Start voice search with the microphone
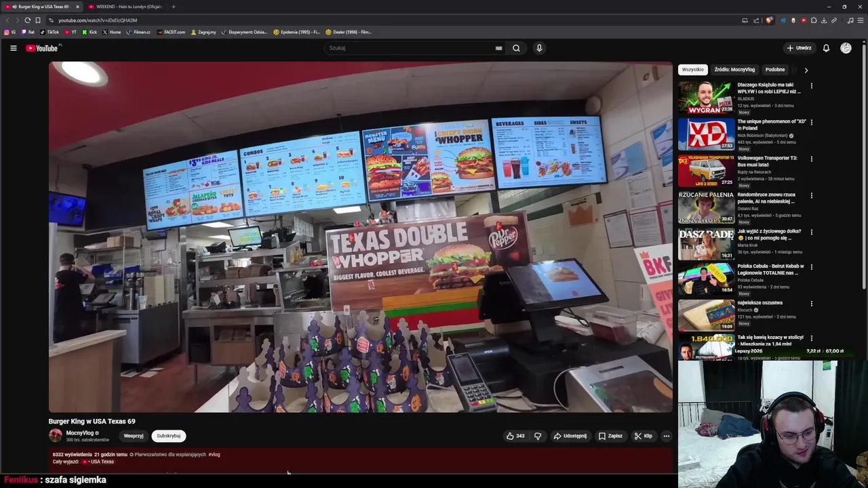 pyautogui.click(x=539, y=48)
